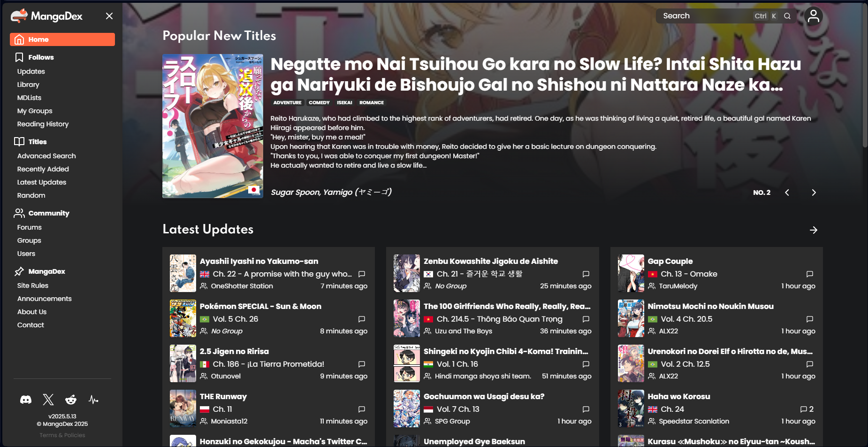Open Advanced Search

(x=46, y=156)
